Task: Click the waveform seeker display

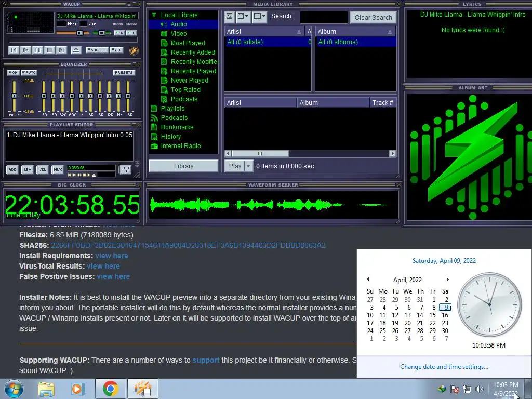Action: click(x=273, y=205)
